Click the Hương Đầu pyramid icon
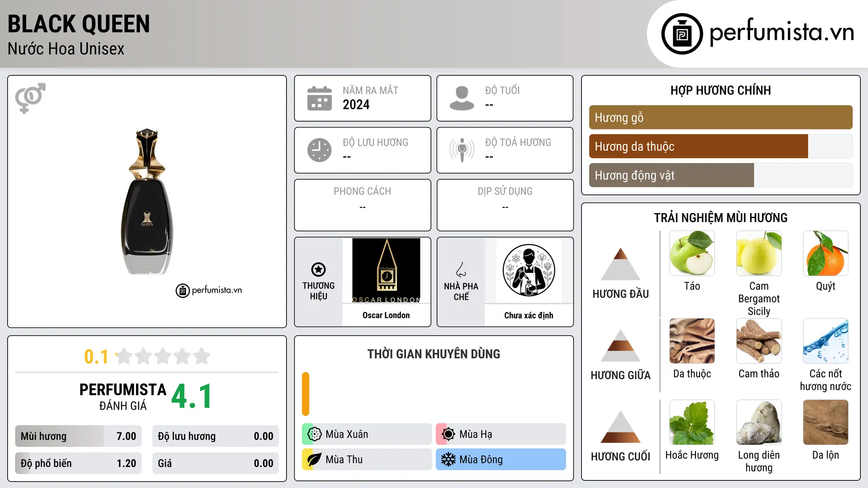Image resolution: width=868 pixels, height=488 pixels. (620, 264)
